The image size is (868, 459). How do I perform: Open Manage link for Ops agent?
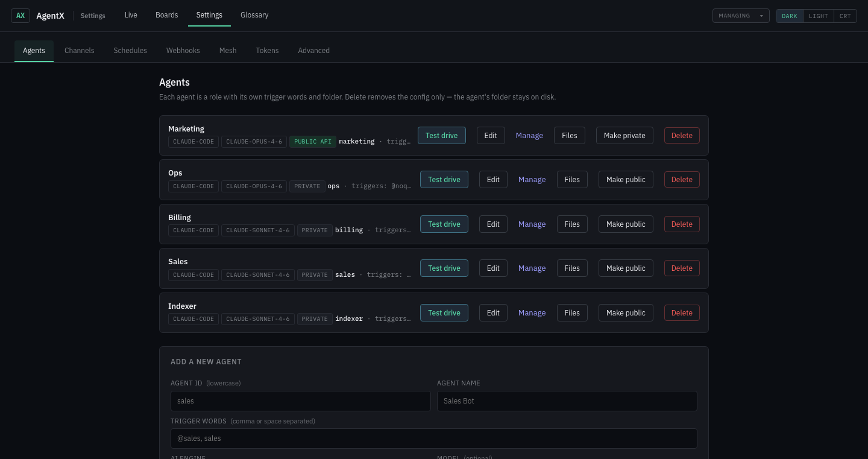[x=532, y=180]
